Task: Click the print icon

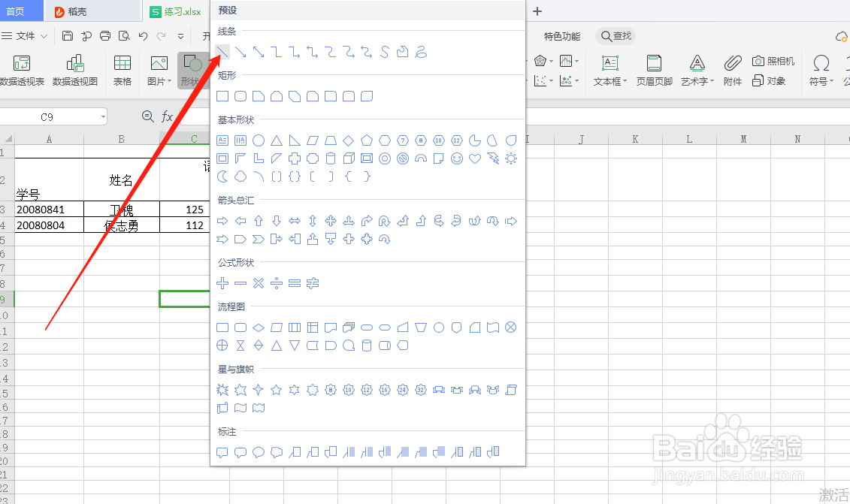Action: [105, 36]
